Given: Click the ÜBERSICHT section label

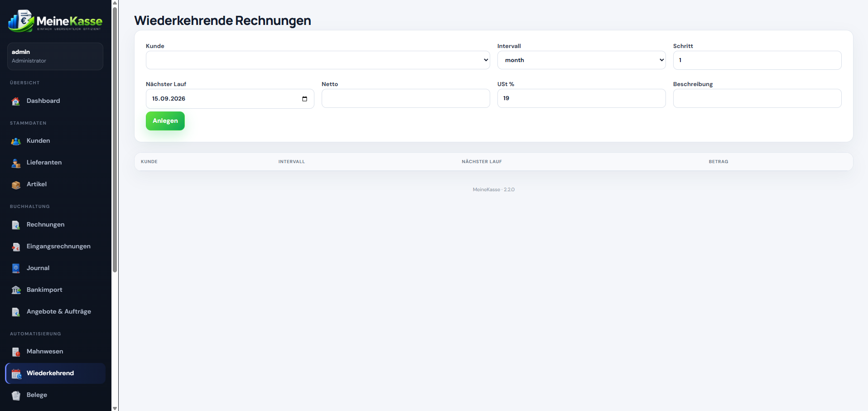Looking at the screenshot, I should [25, 83].
